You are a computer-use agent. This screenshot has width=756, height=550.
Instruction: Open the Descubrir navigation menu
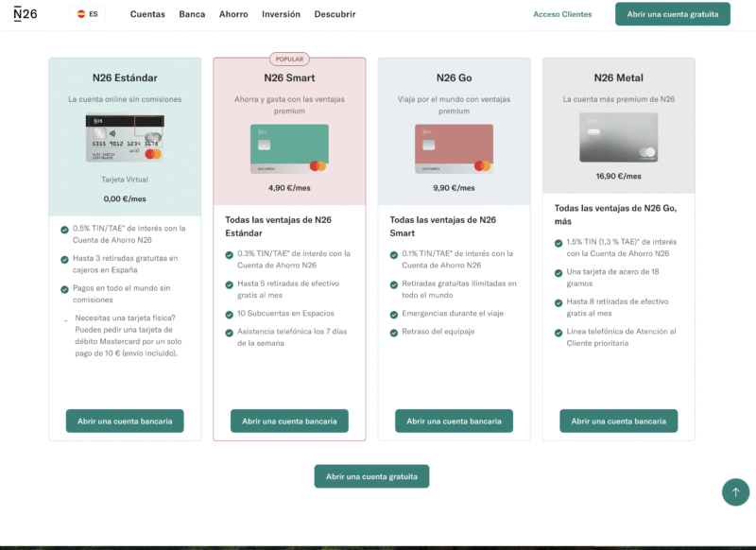(x=335, y=14)
